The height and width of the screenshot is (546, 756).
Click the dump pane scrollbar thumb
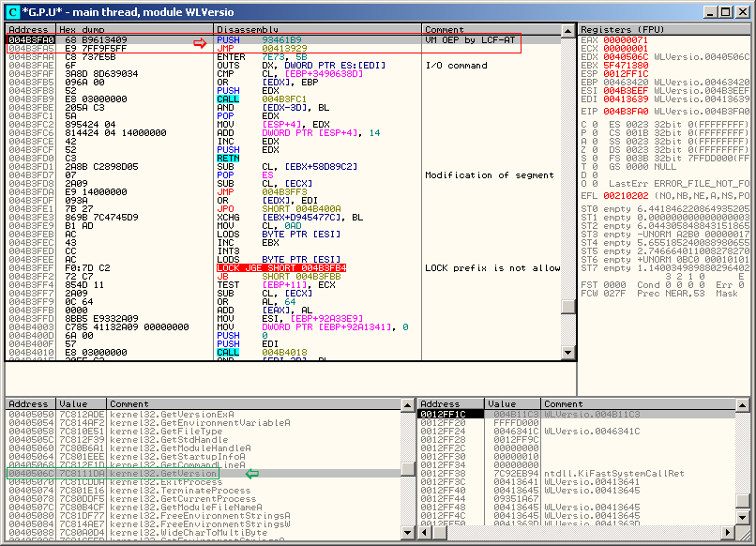point(407,469)
